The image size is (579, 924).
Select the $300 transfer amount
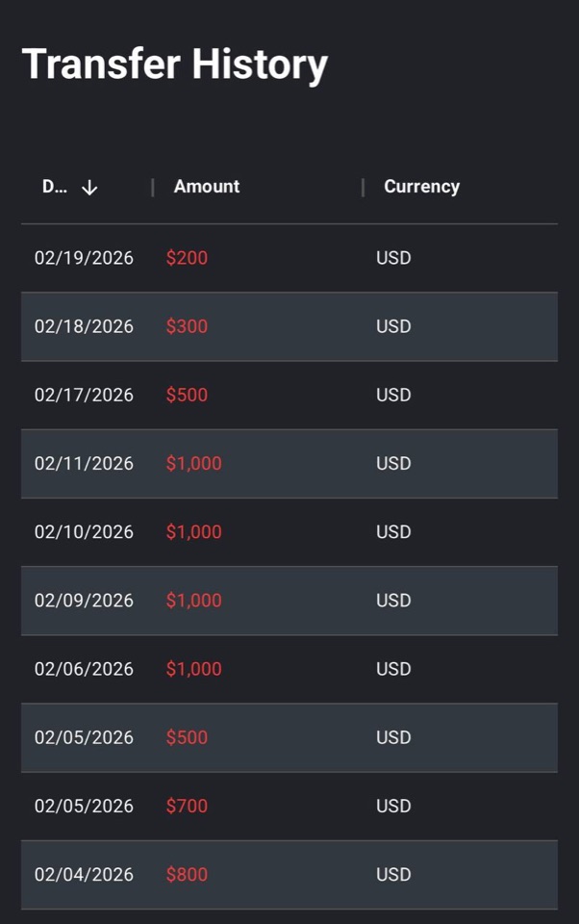point(187,326)
